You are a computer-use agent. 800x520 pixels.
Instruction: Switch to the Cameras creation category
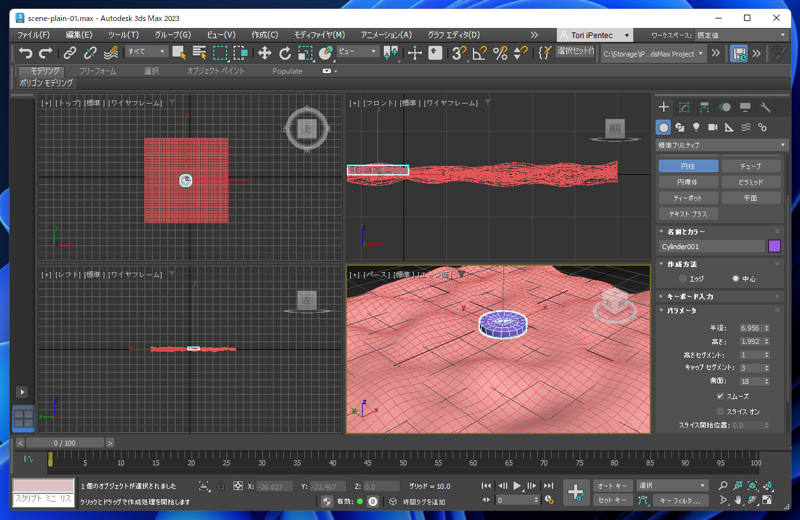click(x=713, y=127)
